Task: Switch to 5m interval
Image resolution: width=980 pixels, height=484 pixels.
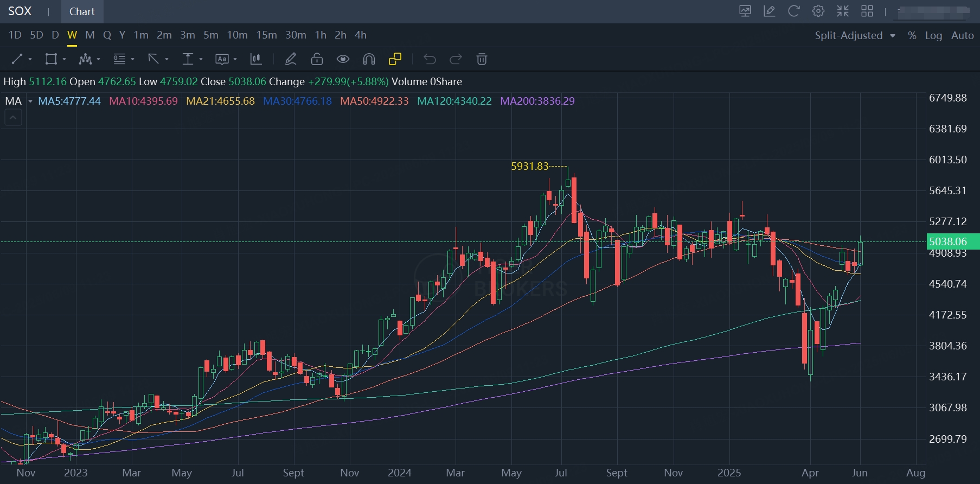Action: click(211, 35)
